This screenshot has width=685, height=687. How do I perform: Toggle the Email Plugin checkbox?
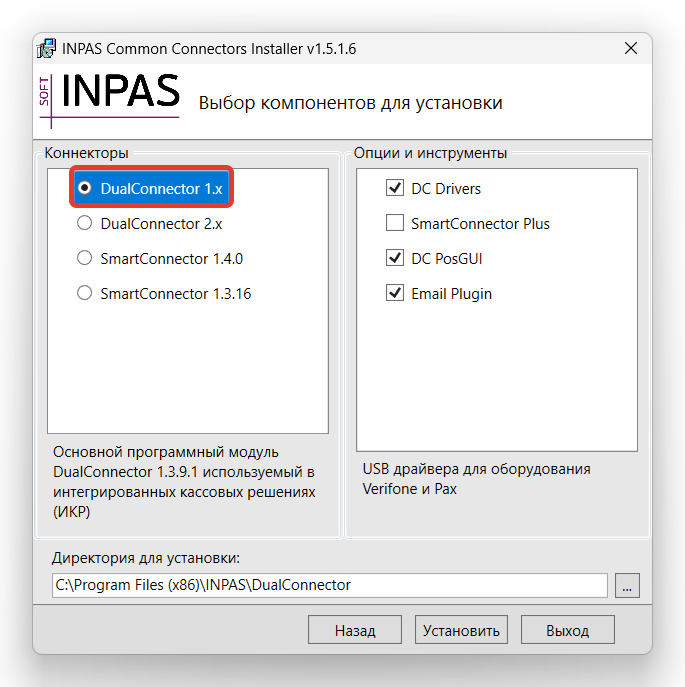[395, 293]
